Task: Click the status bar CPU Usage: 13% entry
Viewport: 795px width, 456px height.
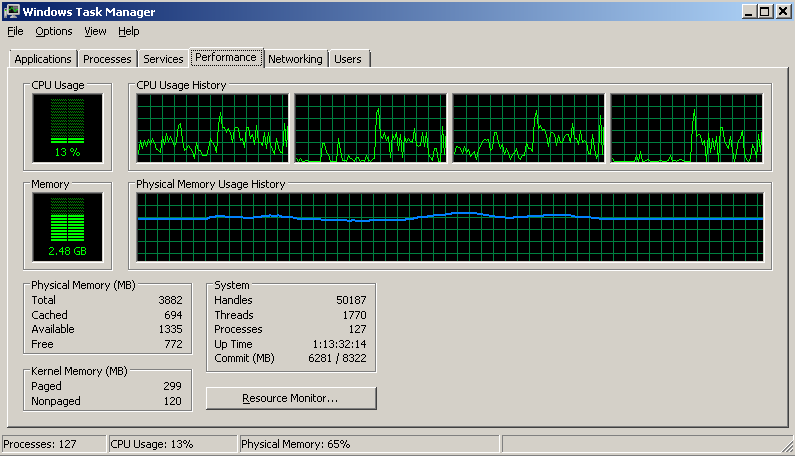Action: point(173,444)
